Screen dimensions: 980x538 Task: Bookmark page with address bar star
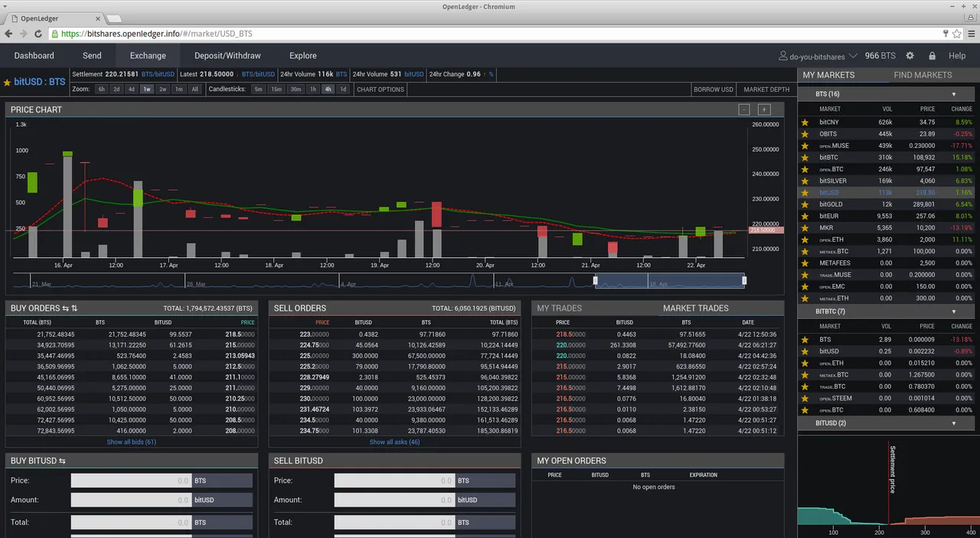pyautogui.click(x=956, y=34)
